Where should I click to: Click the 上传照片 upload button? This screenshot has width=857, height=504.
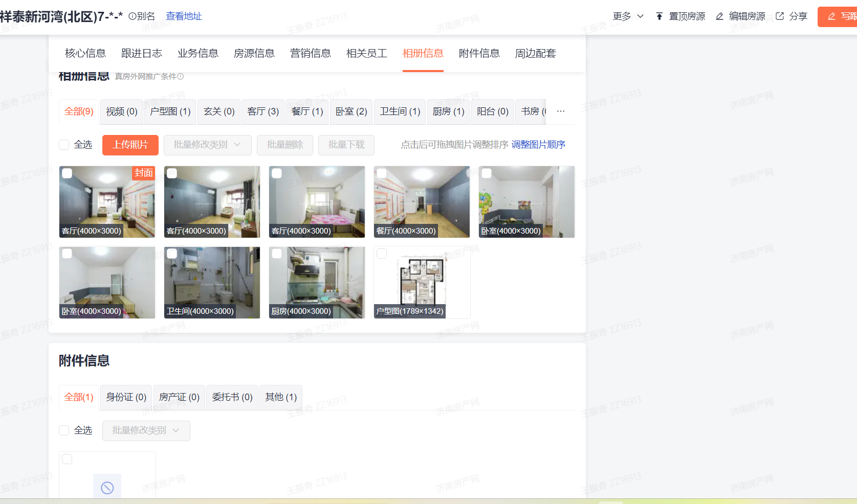(130, 145)
